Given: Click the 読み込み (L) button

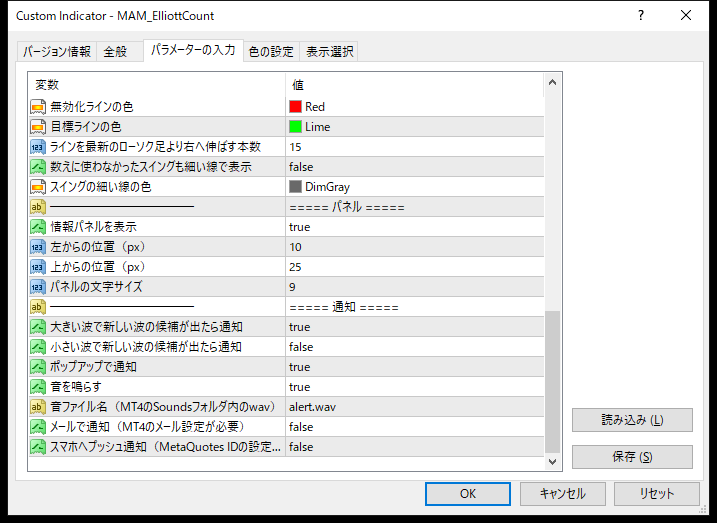Looking at the screenshot, I should pos(632,420).
